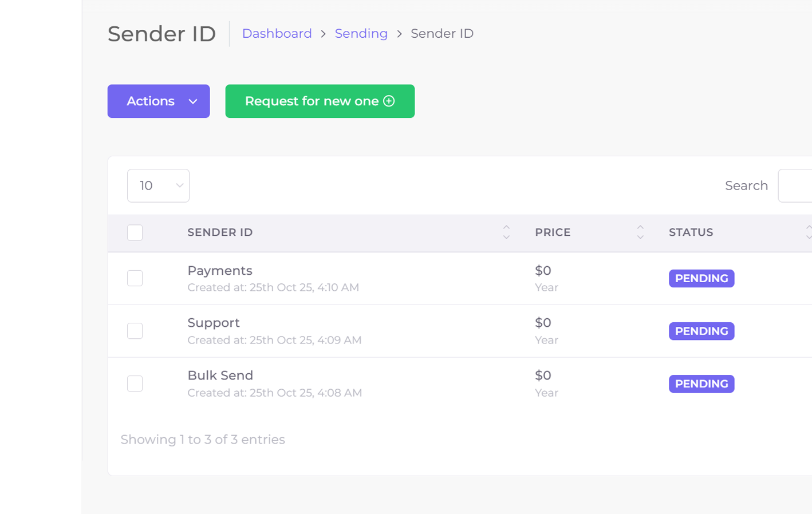Click the Status column sort arrows
Screen dimensions: 812x514
click(808, 232)
